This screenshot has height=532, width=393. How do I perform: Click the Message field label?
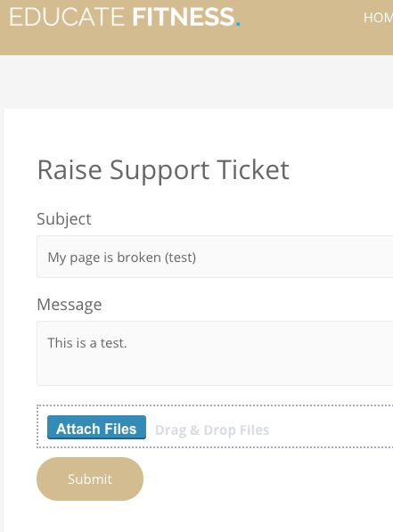pos(70,305)
